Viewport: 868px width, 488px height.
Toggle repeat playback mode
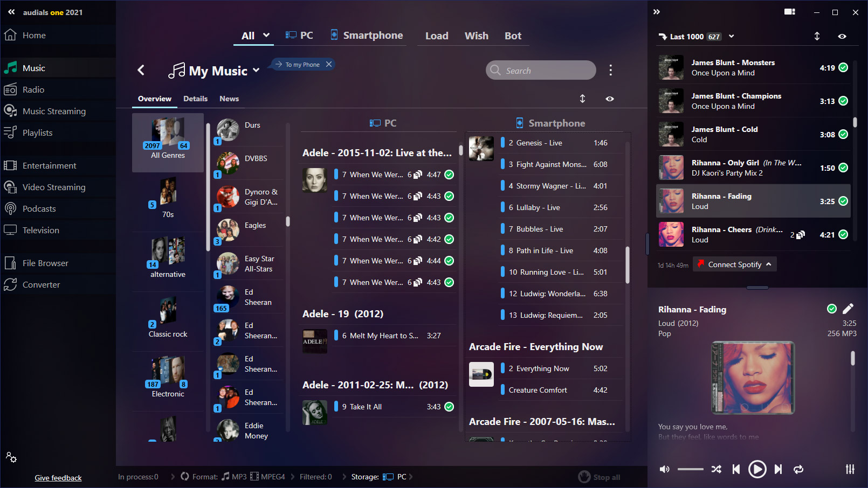click(x=798, y=469)
